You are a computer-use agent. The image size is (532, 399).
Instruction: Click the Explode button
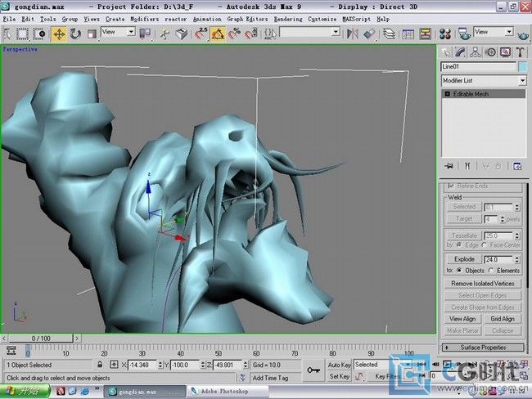click(x=464, y=259)
